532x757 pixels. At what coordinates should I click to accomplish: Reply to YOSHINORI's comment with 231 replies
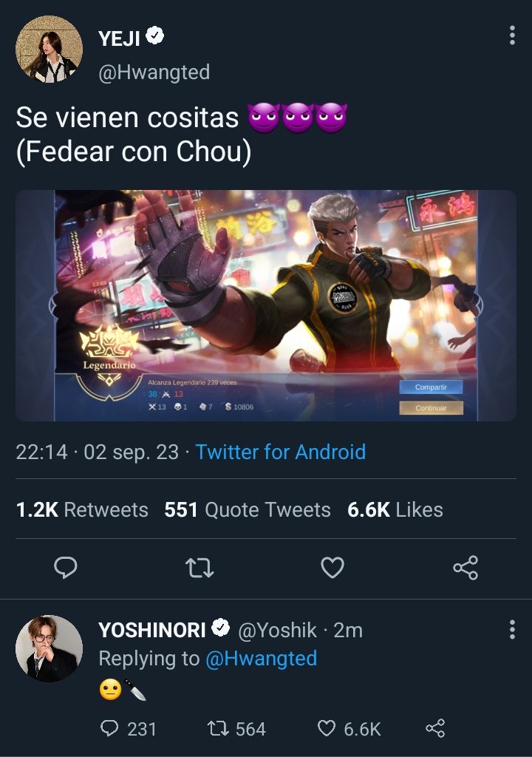pos(129,728)
